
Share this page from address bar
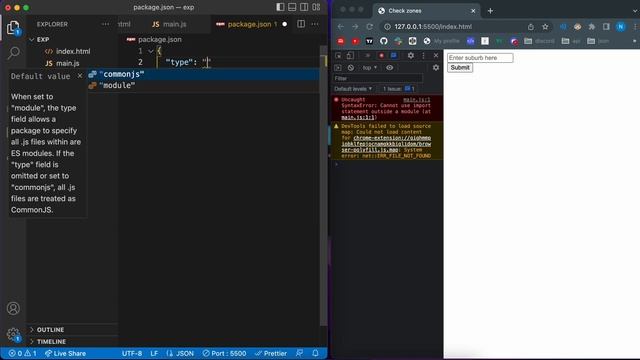(x=531, y=27)
